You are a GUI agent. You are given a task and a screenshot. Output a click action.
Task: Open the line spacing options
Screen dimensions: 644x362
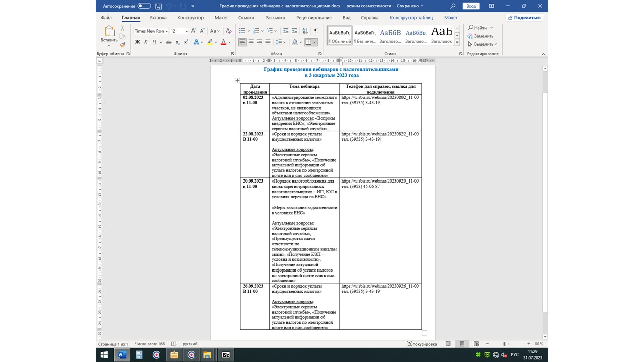coord(281,42)
